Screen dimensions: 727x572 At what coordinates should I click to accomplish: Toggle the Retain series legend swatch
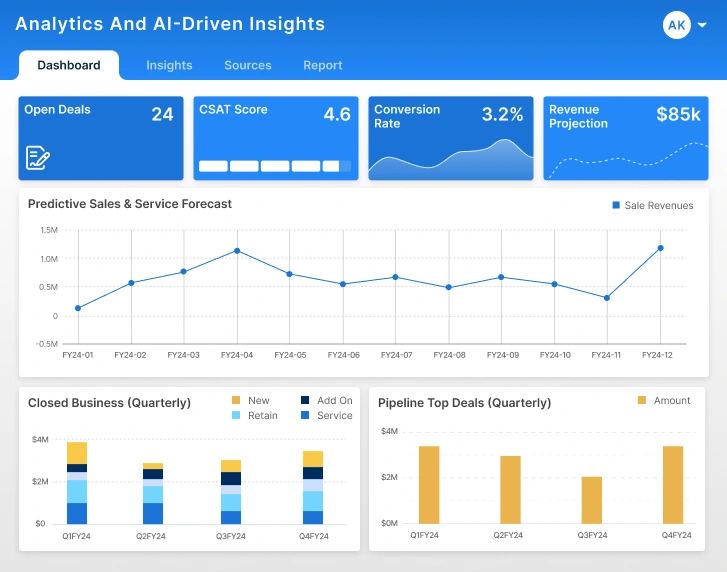click(x=236, y=415)
